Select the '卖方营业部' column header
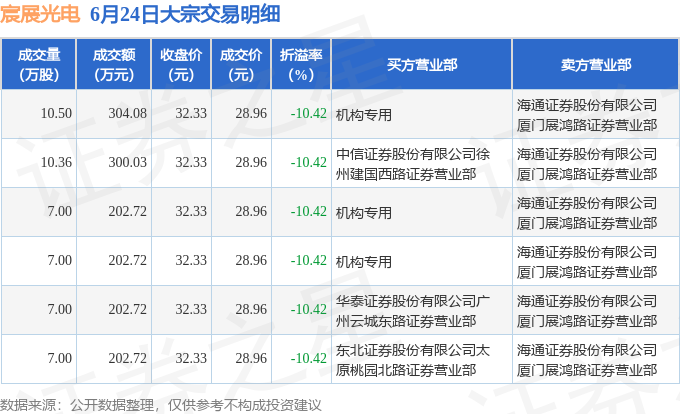The image size is (680, 414). [x=596, y=65]
